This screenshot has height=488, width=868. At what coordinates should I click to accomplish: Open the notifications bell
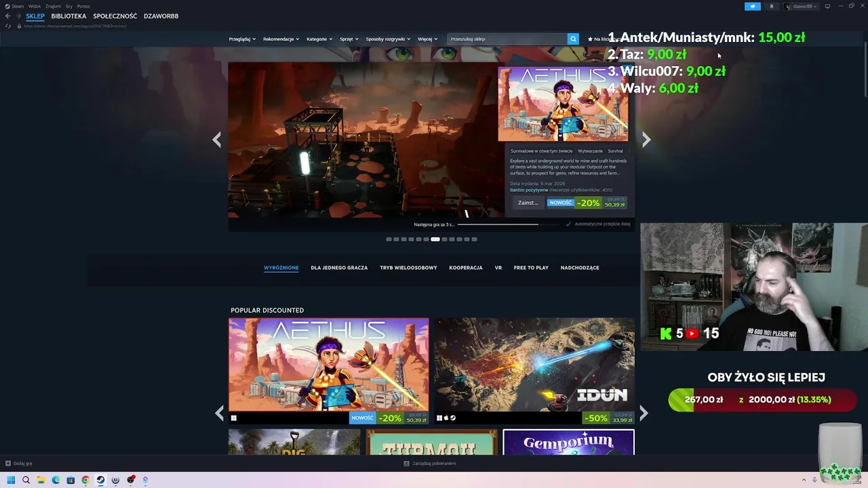(771, 6)
